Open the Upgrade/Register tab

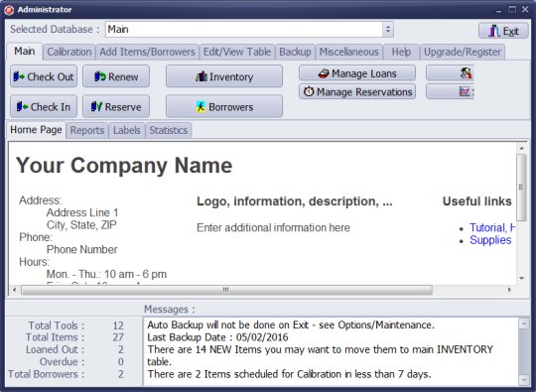click(x=463, y=52)
